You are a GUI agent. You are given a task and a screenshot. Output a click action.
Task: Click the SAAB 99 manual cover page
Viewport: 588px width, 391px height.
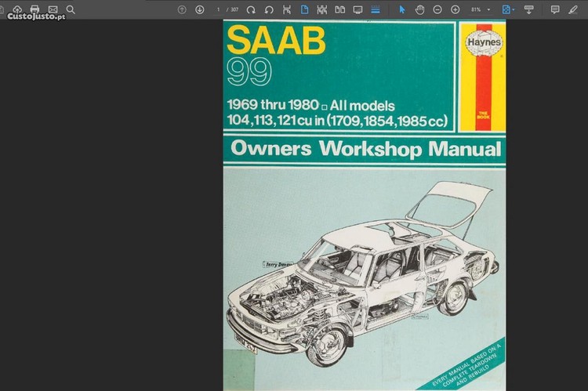364,205
